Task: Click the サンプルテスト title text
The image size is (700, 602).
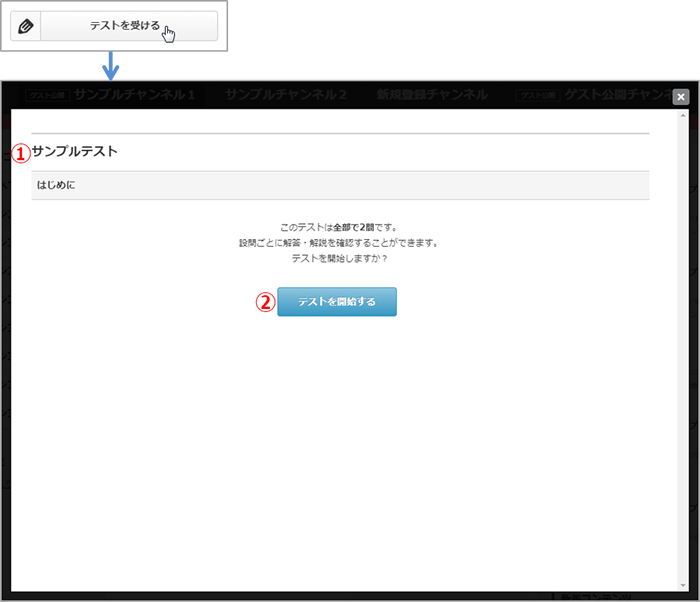Action: click(75, 151)
